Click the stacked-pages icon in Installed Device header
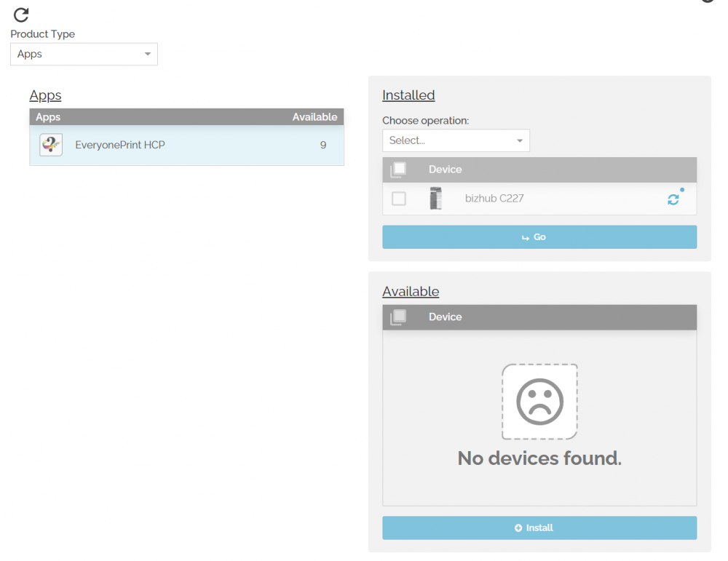728x561 pixels. [x=397, y=169]
